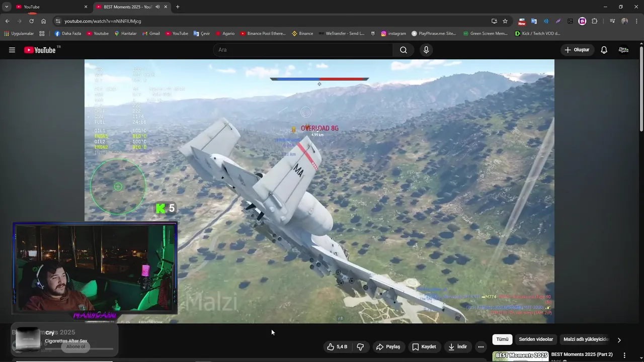
Task: Install app icon in address bar
Action: click(494, 21)
